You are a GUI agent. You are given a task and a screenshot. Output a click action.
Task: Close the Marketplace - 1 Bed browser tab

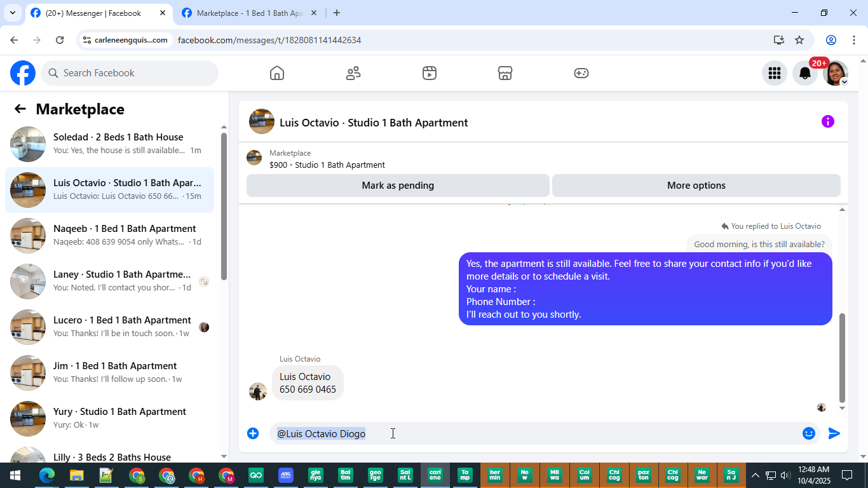coord(314,13)
